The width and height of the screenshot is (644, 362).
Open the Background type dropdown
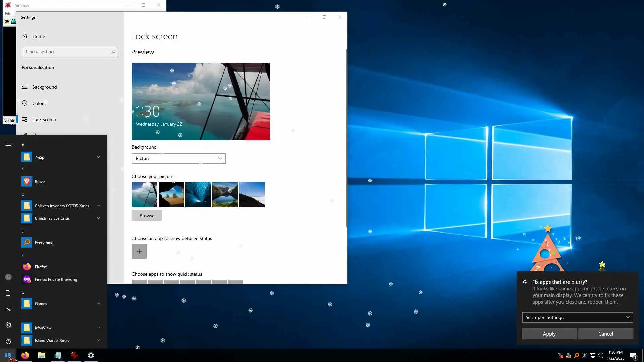point(178,158)
